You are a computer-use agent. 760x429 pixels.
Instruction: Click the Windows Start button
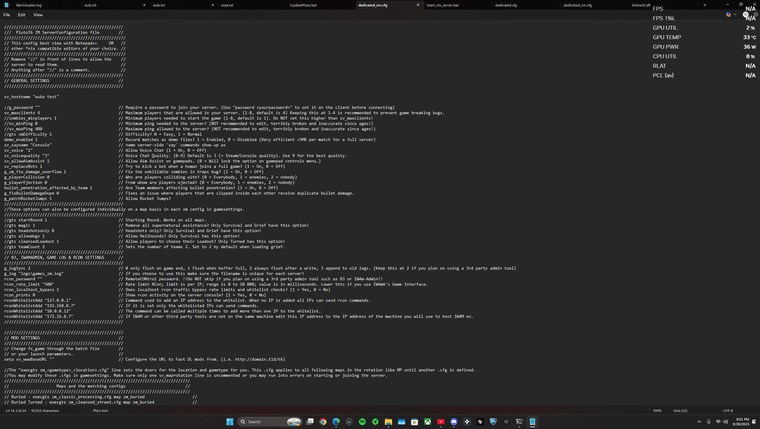(x=229, y=422)
